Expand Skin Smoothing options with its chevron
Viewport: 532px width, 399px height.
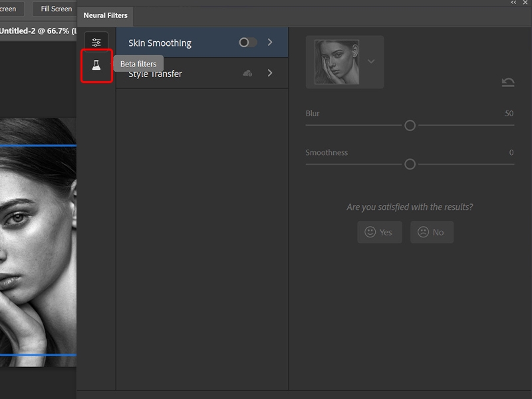pyautogui.click(x=270, y=41)
